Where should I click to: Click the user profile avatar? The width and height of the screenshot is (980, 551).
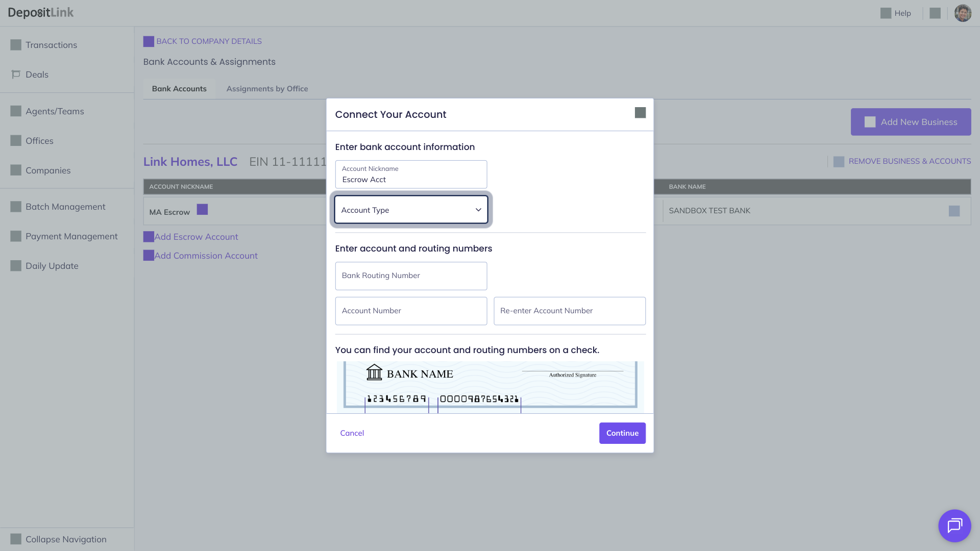[963, 13]
